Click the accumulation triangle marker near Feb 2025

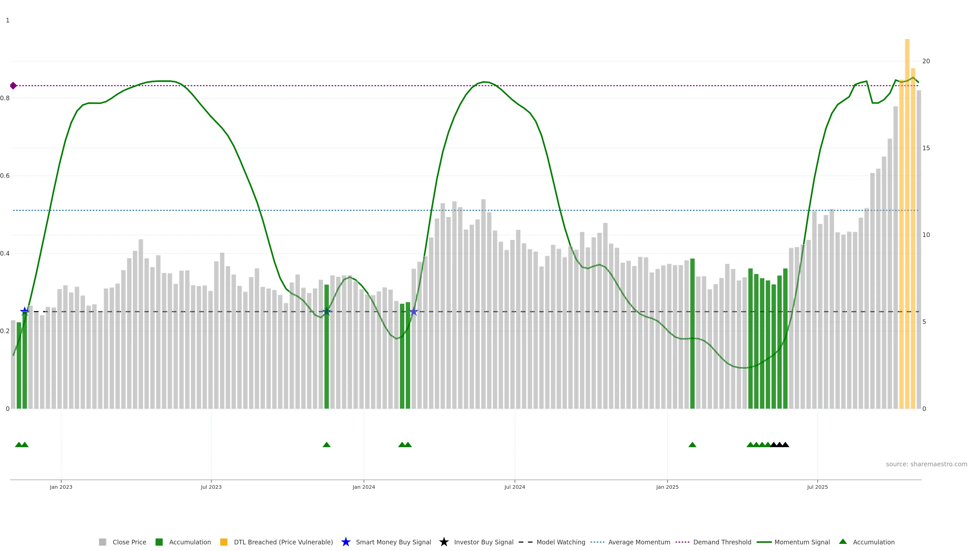[x=692, y=445]
